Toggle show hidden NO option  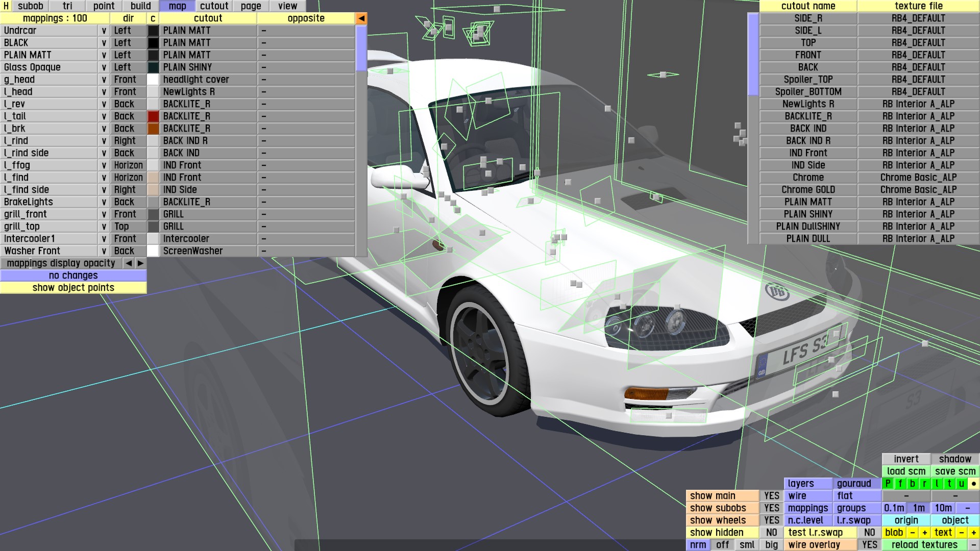click(771, 533)
